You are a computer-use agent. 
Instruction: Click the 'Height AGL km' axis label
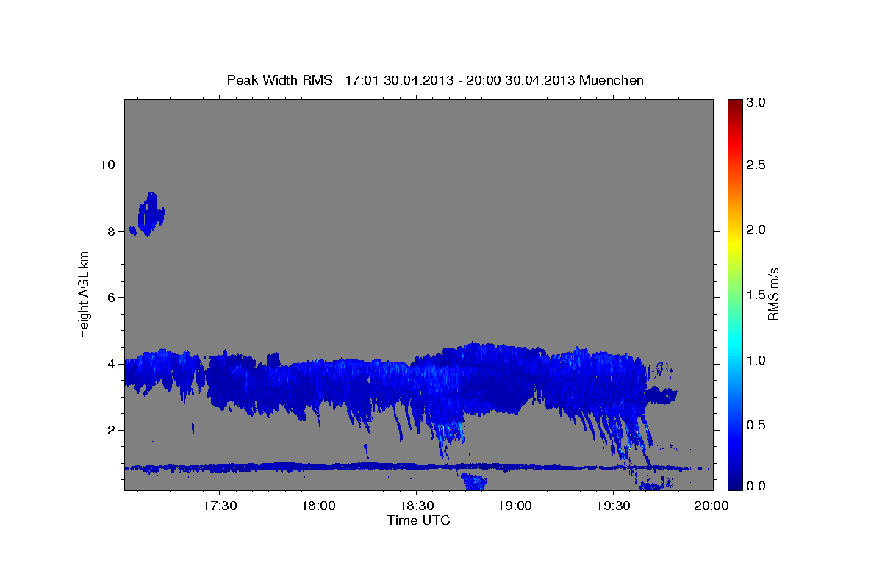click(84, 293)
